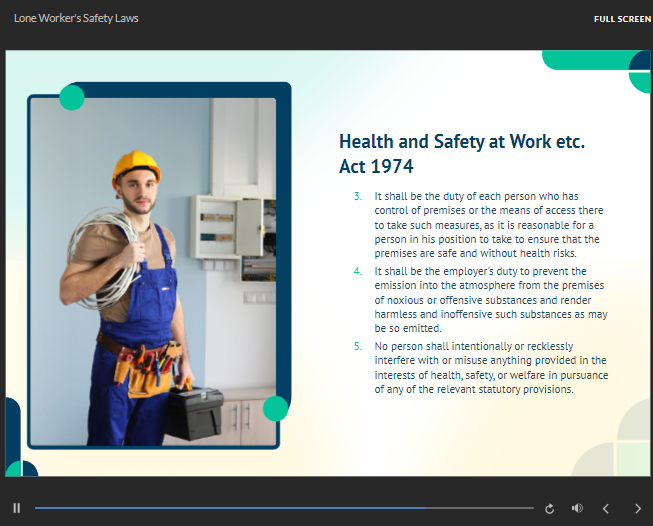The image size is (653, 526).
Task: Select list item 3 about control of premises
Action: coord(488,225)
